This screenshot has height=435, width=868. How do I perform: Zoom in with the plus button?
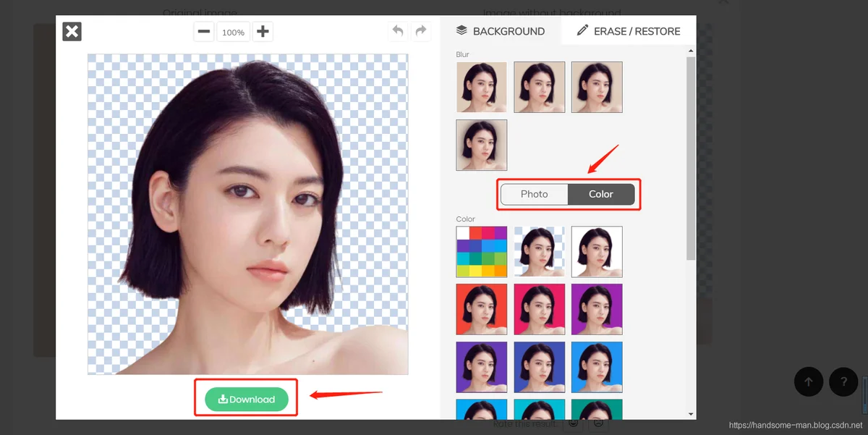click(263, 32)
